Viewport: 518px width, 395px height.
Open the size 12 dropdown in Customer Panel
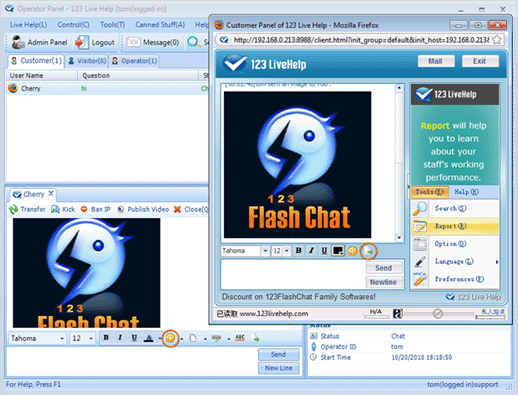click(x=287, y=251)
